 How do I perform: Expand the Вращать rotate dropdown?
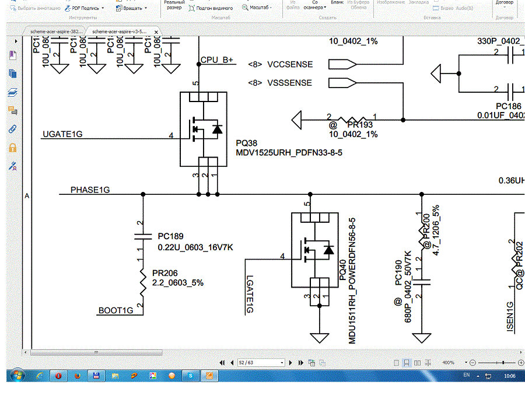click(x=145, y=8)
